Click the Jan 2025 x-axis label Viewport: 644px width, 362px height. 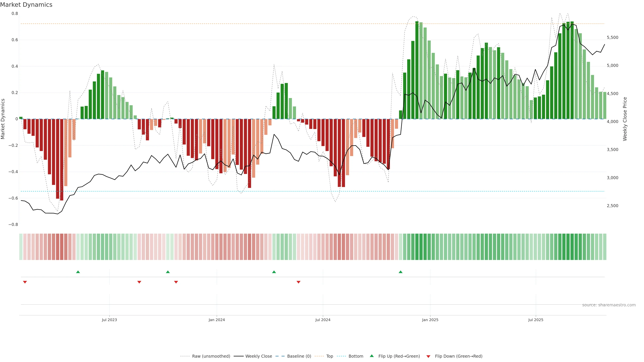[430, 320]
